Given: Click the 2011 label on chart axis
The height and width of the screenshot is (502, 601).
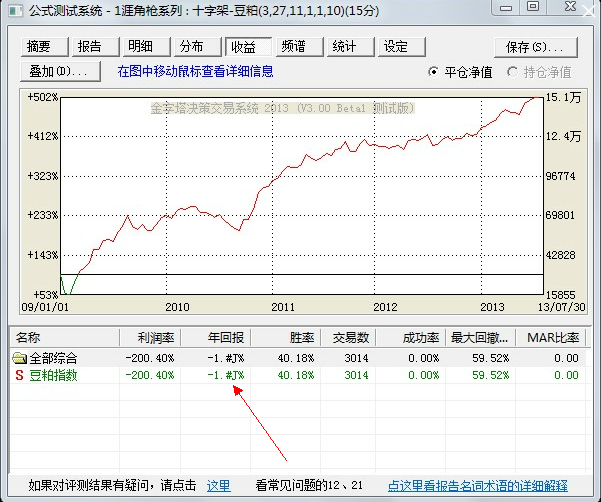Looking at the screenshot, I should point(283,307).
